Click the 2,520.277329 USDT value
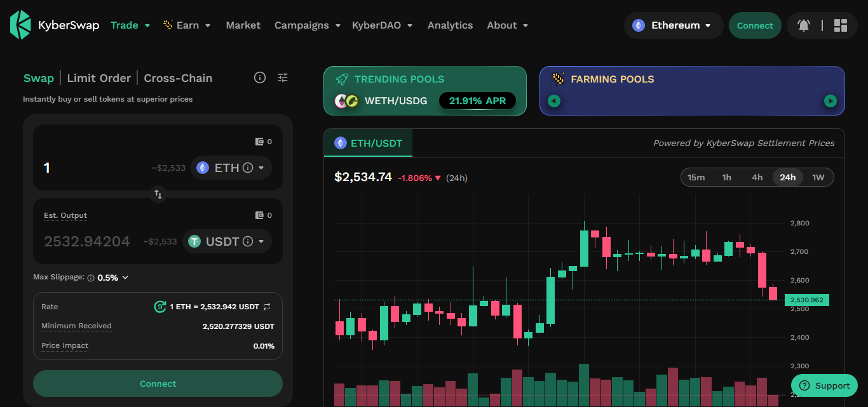 tap(238, 326)
